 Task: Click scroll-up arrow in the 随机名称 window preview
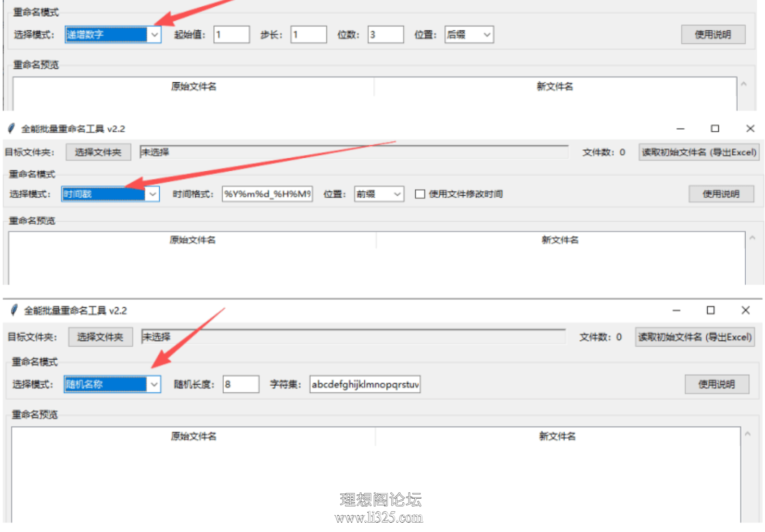click(748, 434)
